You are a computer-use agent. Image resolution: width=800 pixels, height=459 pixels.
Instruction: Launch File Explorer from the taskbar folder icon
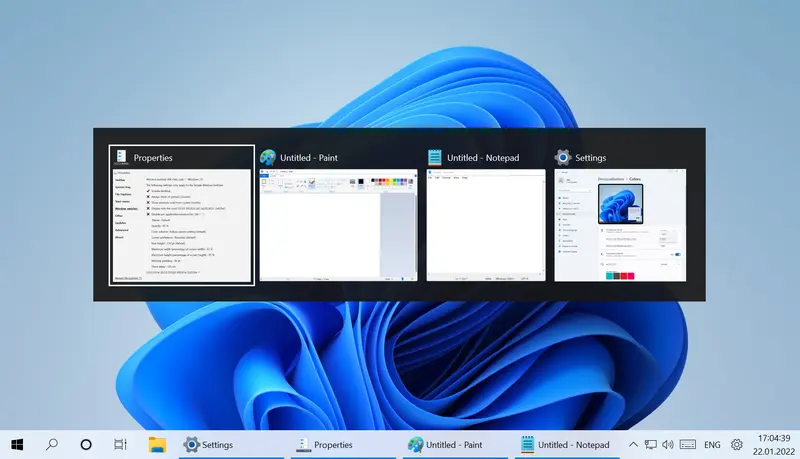pos(157,444)
